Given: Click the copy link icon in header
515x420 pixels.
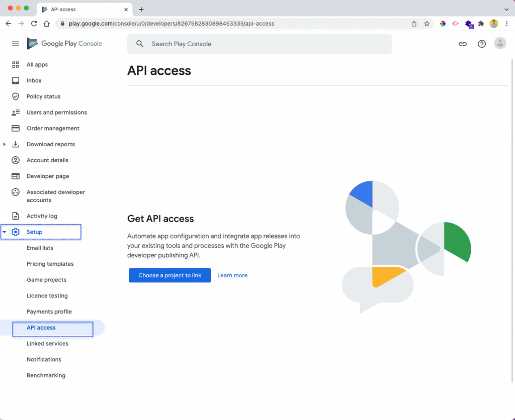Looking at the screenshot, I should [x=463, y=44].
